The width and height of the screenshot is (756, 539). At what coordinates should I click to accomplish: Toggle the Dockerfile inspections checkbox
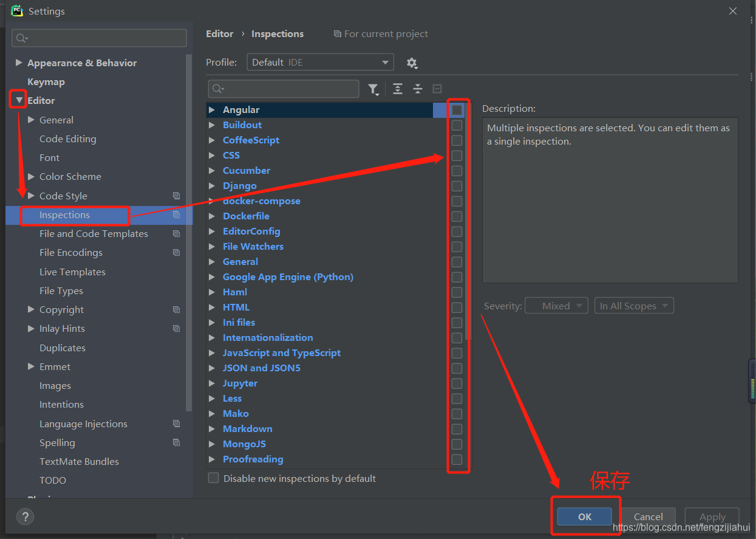457,216
